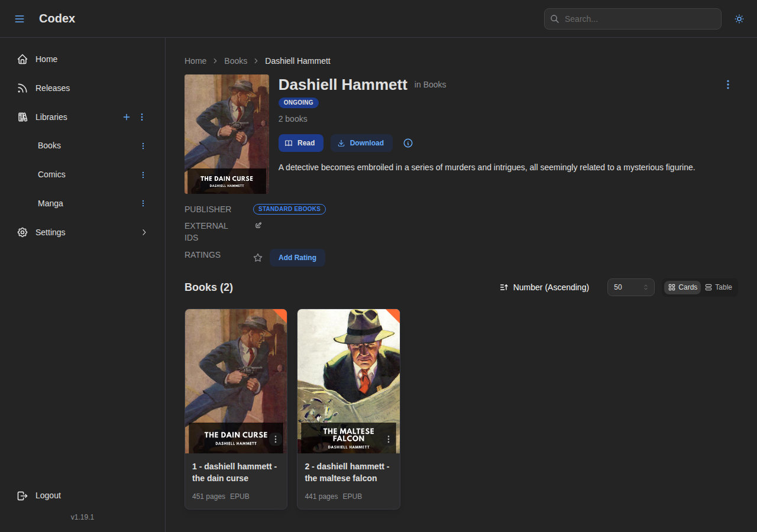Click the Standard Ebooks publisher badge
This screenshot has height=532, width=757.
289,209
